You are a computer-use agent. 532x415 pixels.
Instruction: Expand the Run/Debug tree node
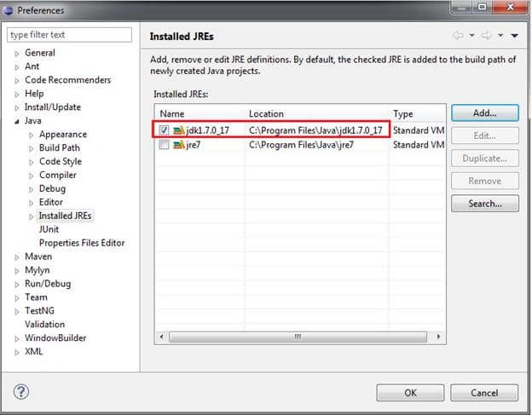[17, 285]
